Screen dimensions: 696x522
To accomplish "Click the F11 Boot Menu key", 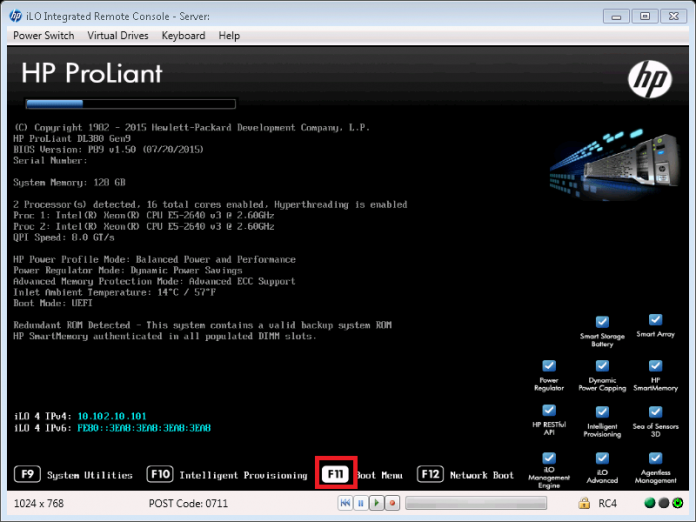I will [x=336, y=474].
